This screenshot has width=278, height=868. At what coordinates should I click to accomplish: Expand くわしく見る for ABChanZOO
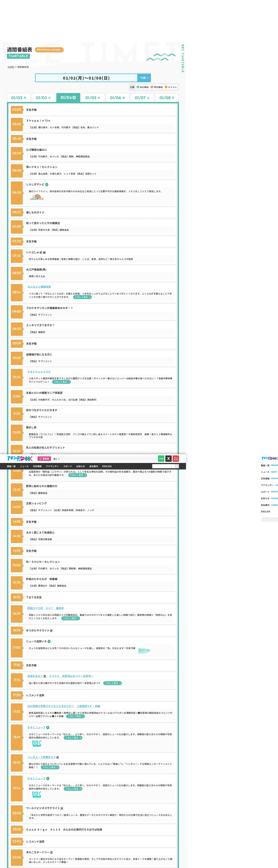[x=61, y=382]
